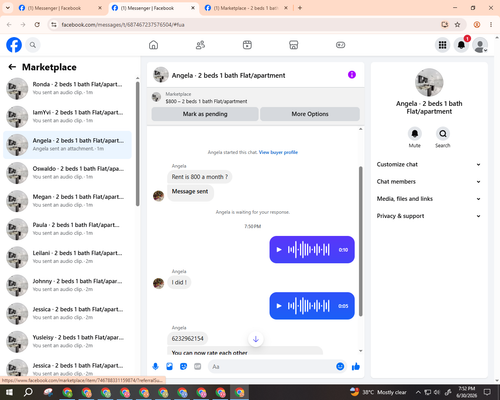Expand Privacy & support section
This screenshot has width=500, height=400.
(429, 216)
